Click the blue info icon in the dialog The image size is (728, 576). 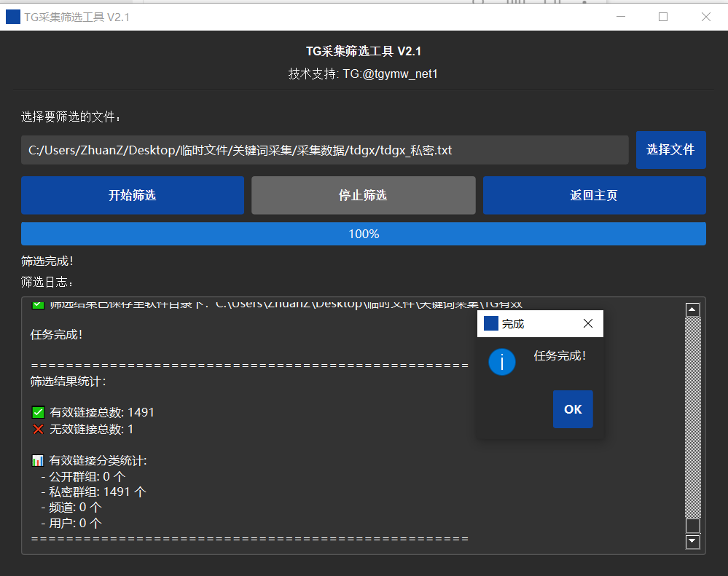502,362
